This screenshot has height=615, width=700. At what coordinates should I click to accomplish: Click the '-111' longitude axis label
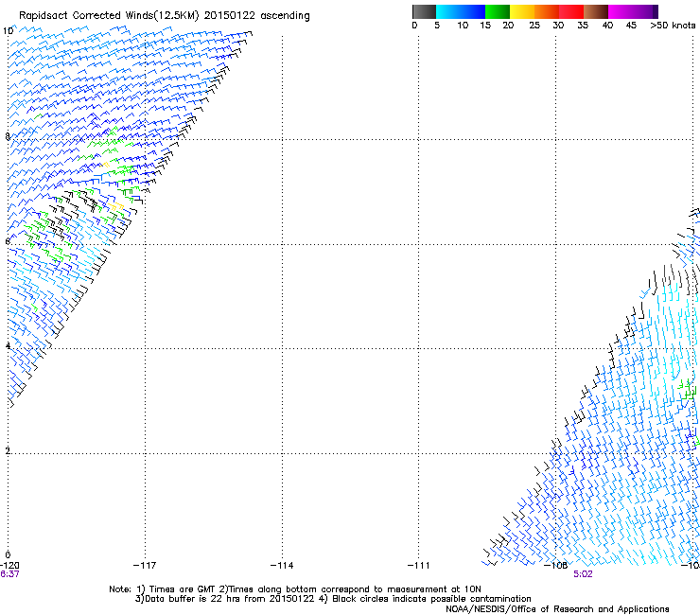(418, 566)
